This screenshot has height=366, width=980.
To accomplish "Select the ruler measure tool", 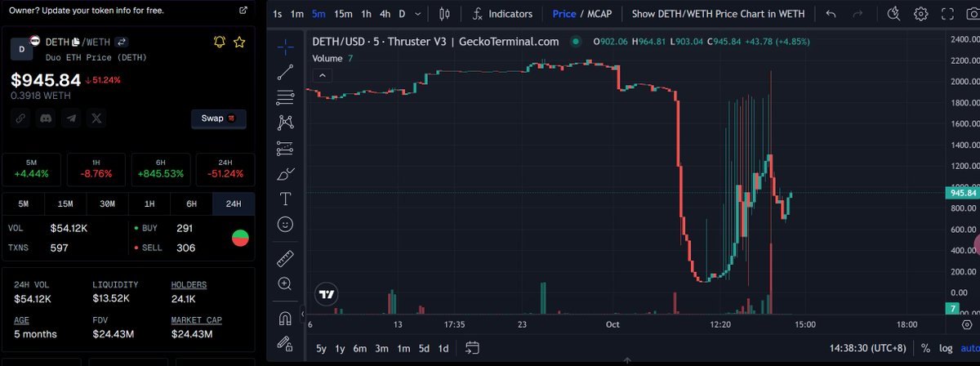I will [x=285, y=258].
